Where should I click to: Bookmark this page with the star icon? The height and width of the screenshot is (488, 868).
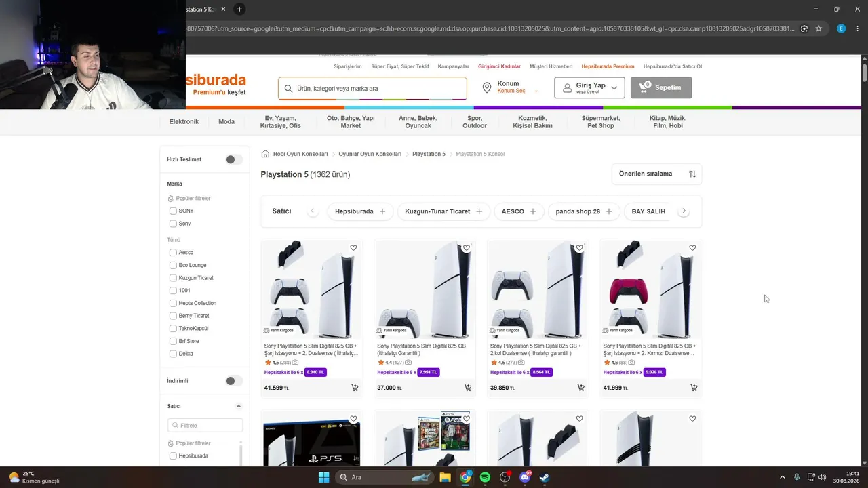point(818,28)
